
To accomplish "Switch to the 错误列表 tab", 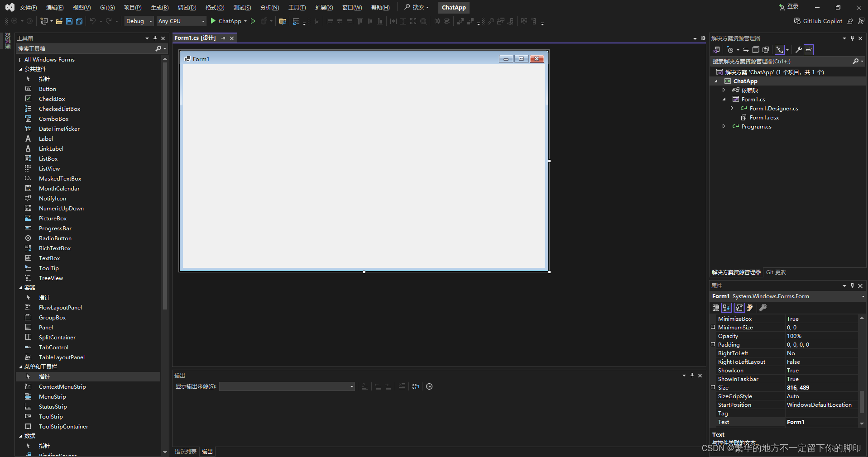I will (x=186, y=452).
